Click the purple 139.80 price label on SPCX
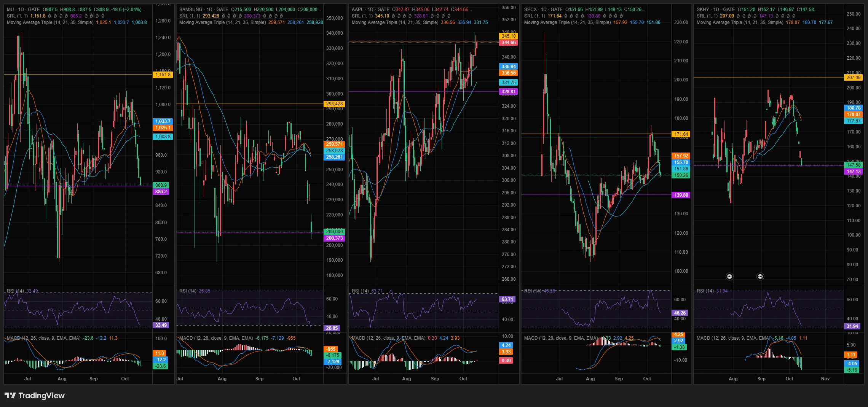The image size is (868, 407). (x=681, y=195)
